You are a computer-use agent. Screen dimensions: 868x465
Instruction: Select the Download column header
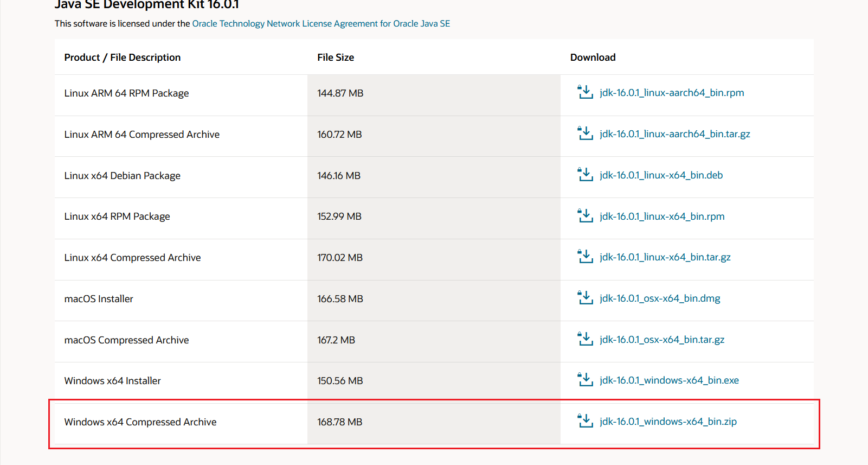coord(593,58)
